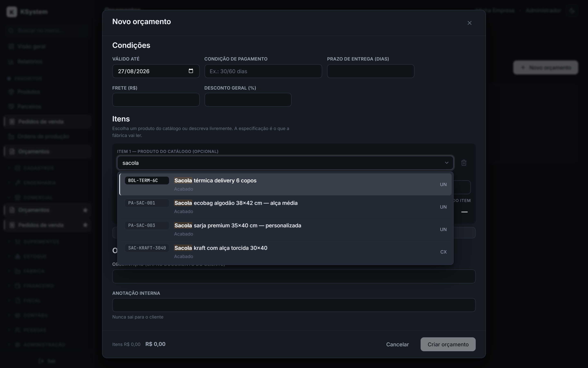
Task: Click the customer-facing Observações input above Anotação interna
Action: point(294,276)
